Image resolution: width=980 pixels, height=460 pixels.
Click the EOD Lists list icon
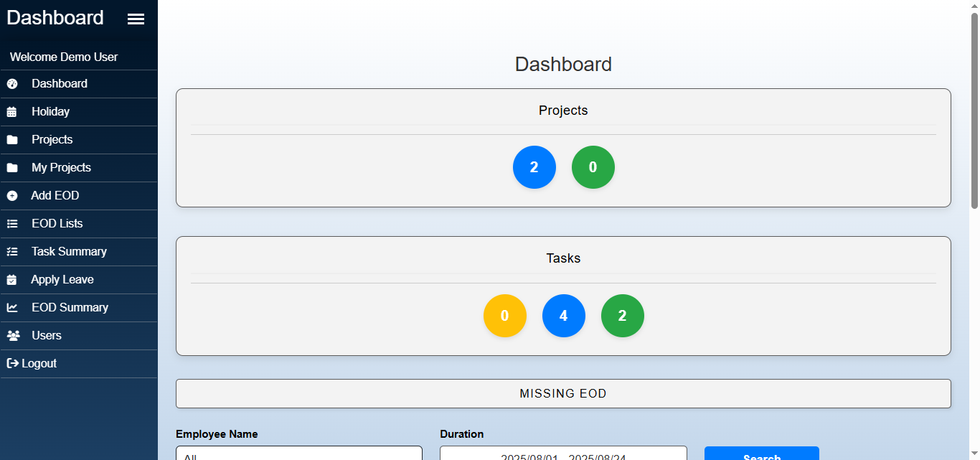[x=12, y=224]
